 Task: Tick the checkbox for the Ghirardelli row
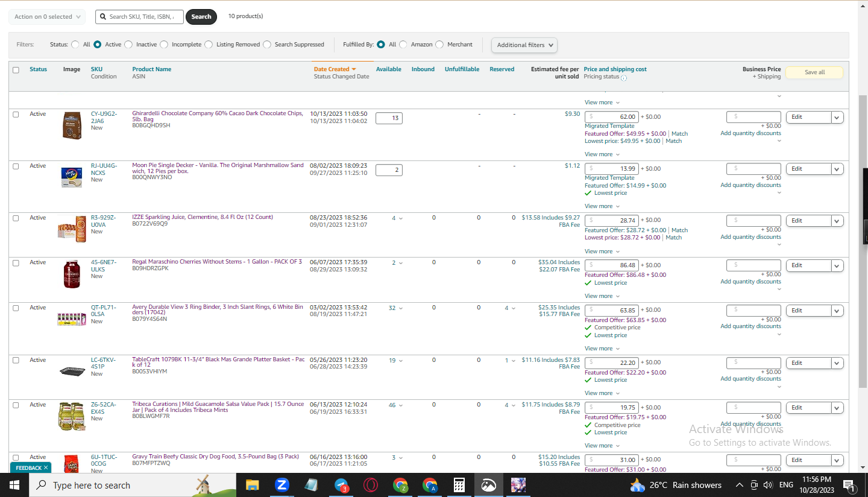point(16,115)
